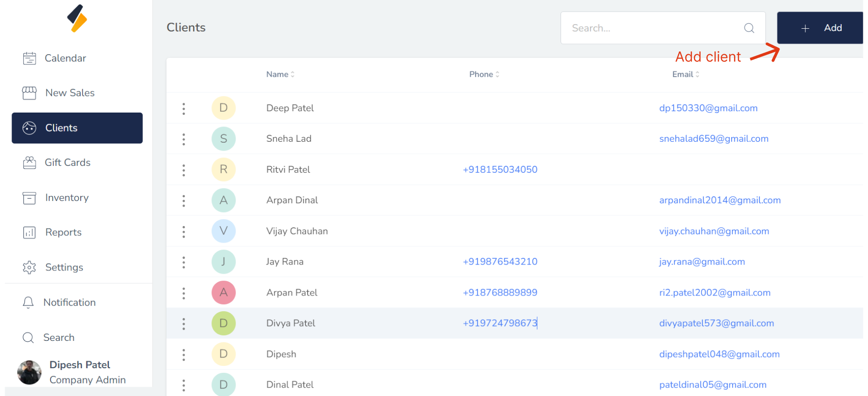Click the Notification bell icon
The image size is (868, 396).
click(28, 302)
